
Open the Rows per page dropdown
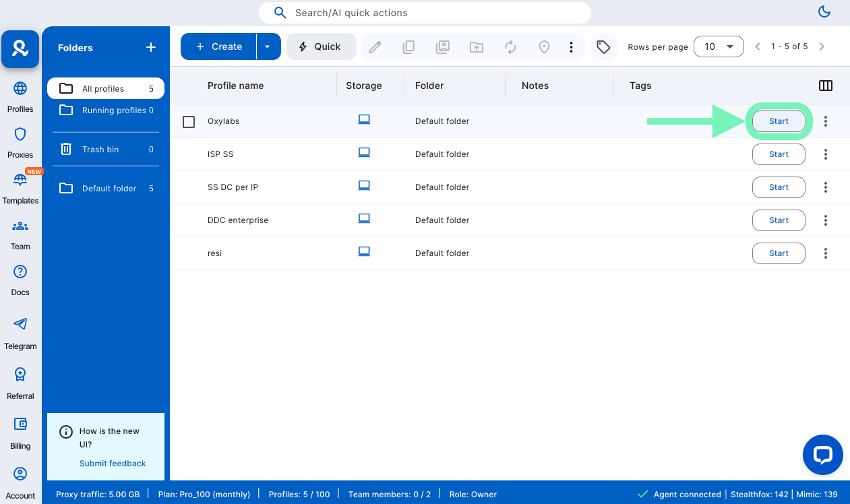coord(719,46)
